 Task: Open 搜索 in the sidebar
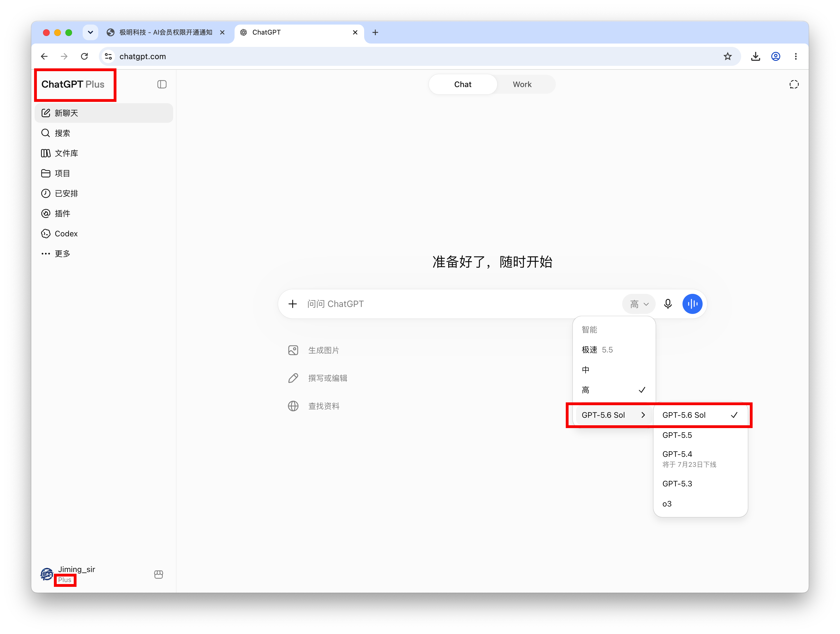point(104,133)
